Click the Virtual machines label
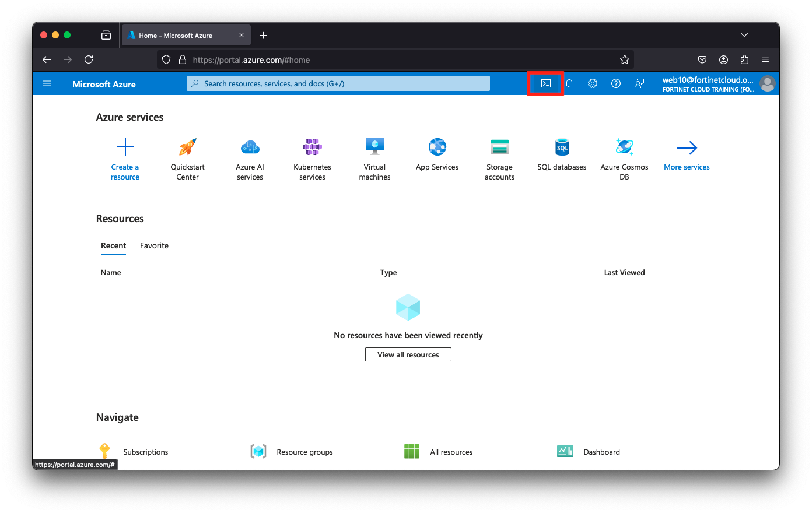812x513 pixels. point(375,172)
